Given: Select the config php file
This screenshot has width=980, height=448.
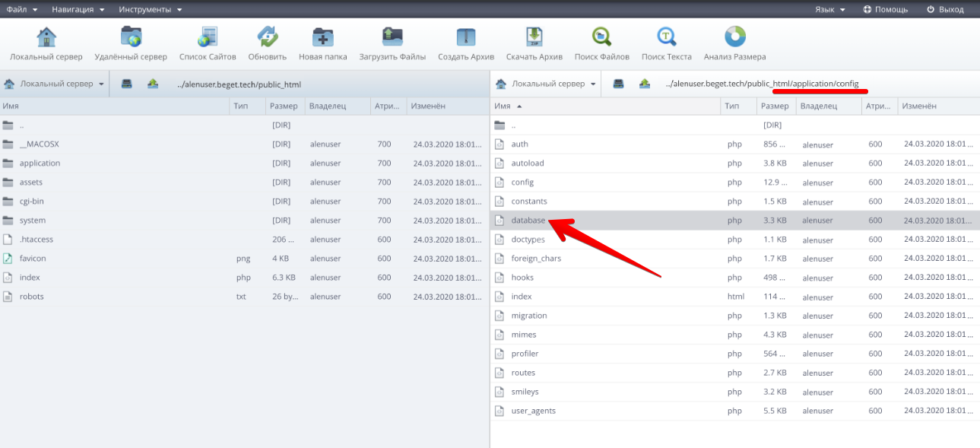Looking at the screenshot, I should click(735, 182).
